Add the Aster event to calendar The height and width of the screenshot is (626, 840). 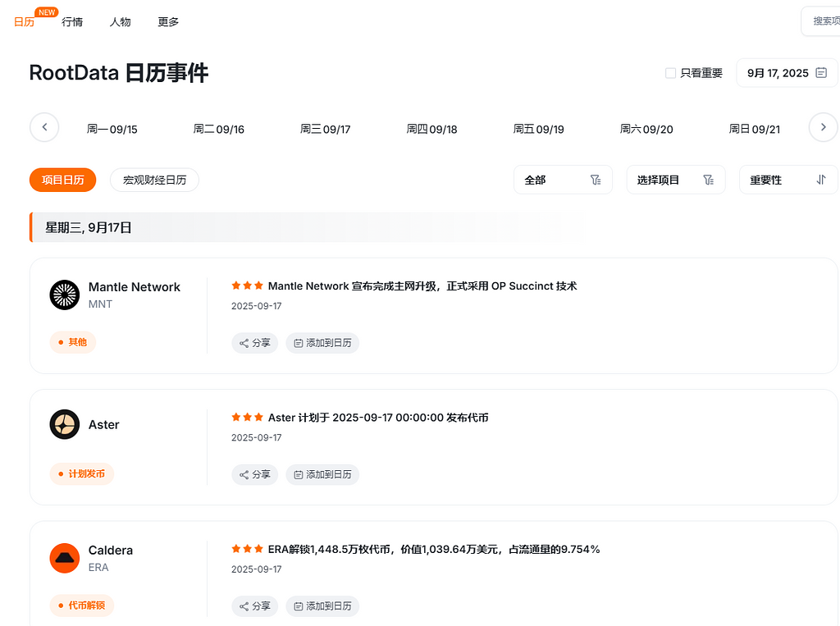click(x=322, y=474)
